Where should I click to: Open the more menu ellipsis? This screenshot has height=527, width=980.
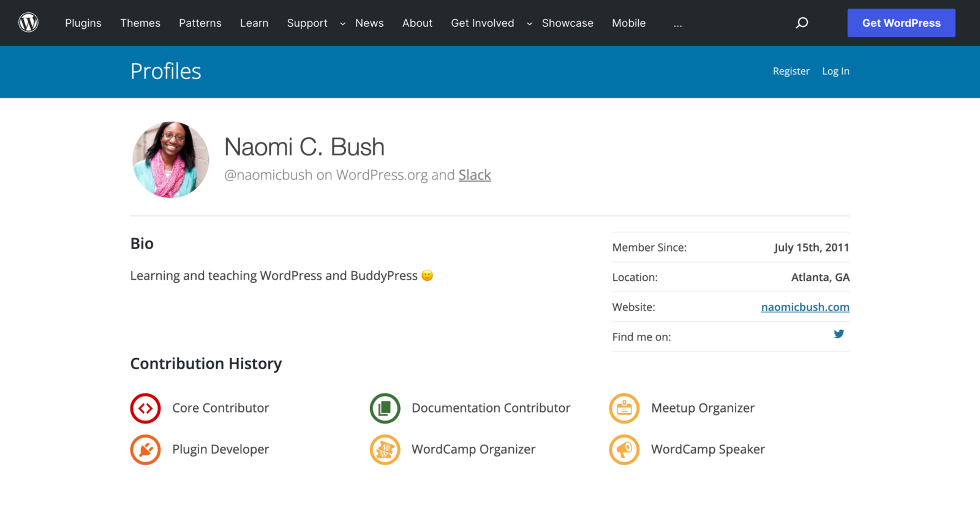tap(677, 24)
